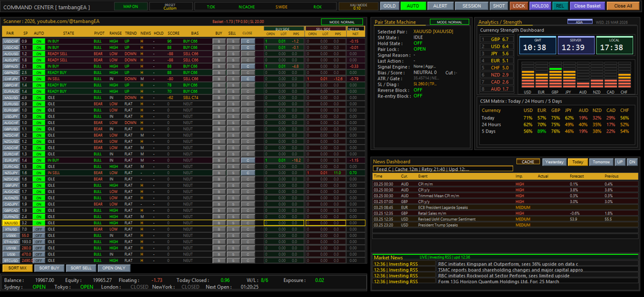Click the LOCAL 17:38 clock box

[614, 45]
